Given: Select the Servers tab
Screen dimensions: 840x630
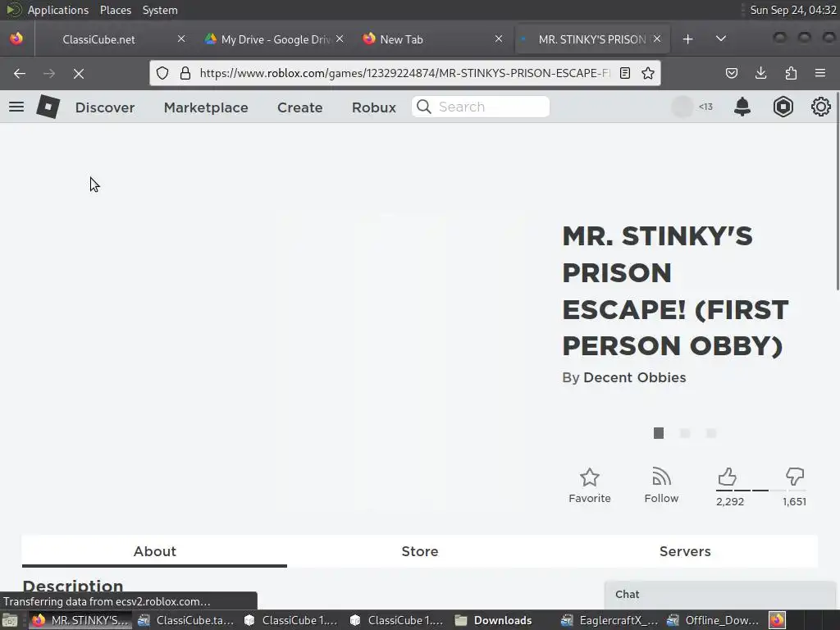Looking at the screenshot, I should (x=685, y=551).
